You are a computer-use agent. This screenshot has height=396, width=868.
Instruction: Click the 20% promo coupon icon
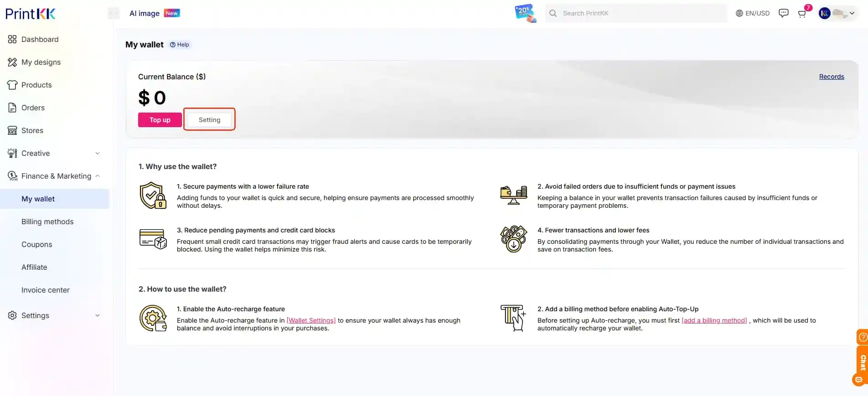tap(525, 13)
